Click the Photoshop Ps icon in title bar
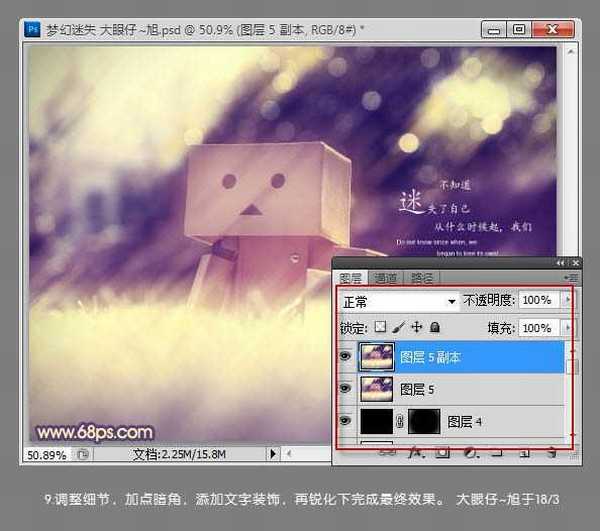This screenshot has height=531, width=600. click(32, 29)
